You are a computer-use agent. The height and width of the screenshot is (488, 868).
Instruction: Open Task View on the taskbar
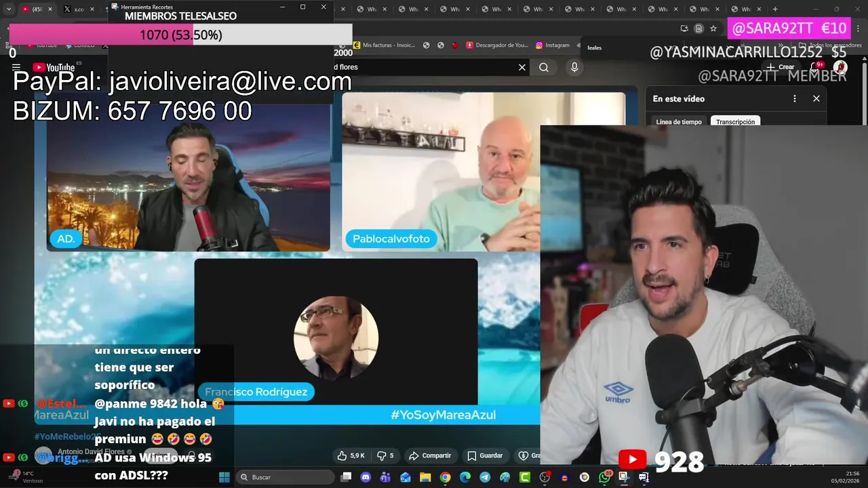[x=346, y=477]
